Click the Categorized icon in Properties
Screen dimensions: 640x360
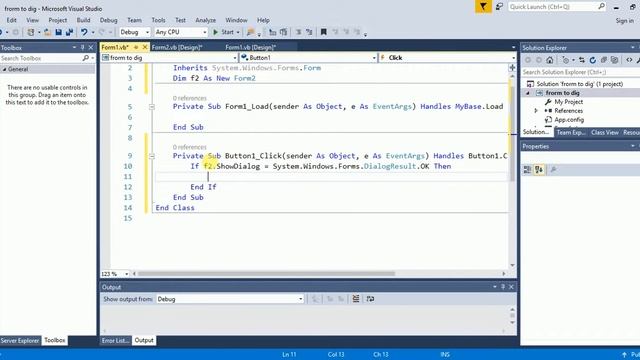point(527,169)
